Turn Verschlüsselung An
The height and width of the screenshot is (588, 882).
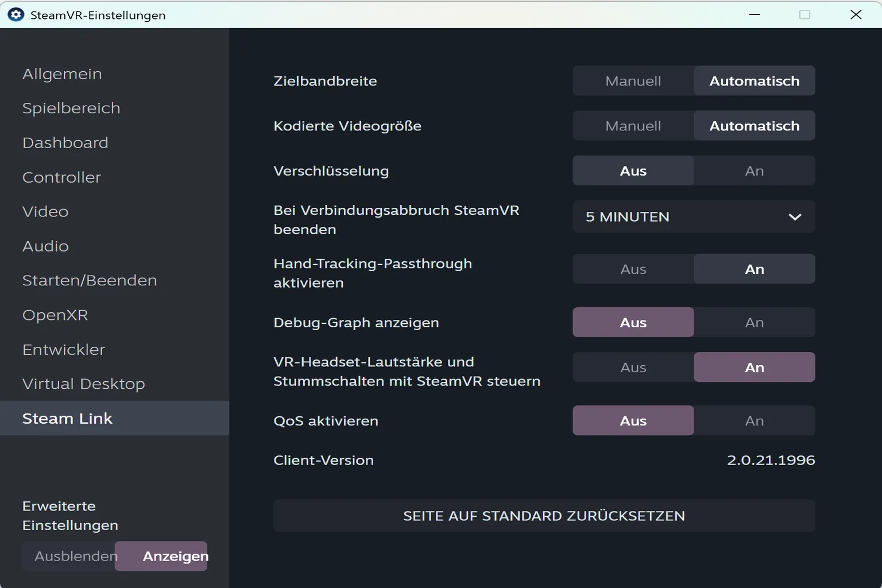(755, 171)
